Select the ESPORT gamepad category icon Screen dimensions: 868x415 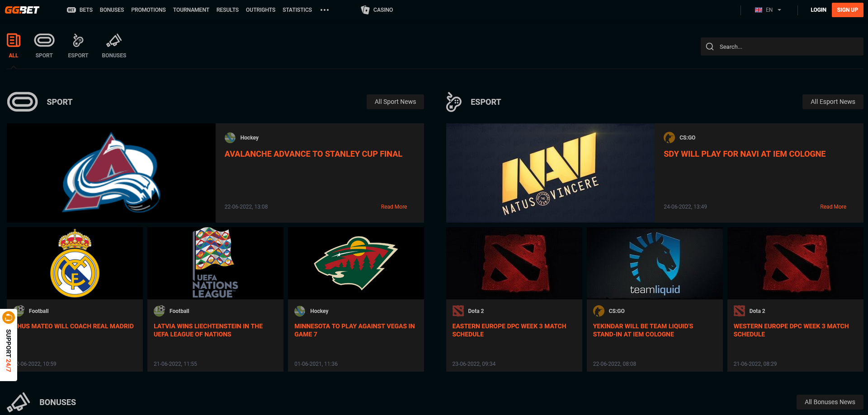coord(78,40)
